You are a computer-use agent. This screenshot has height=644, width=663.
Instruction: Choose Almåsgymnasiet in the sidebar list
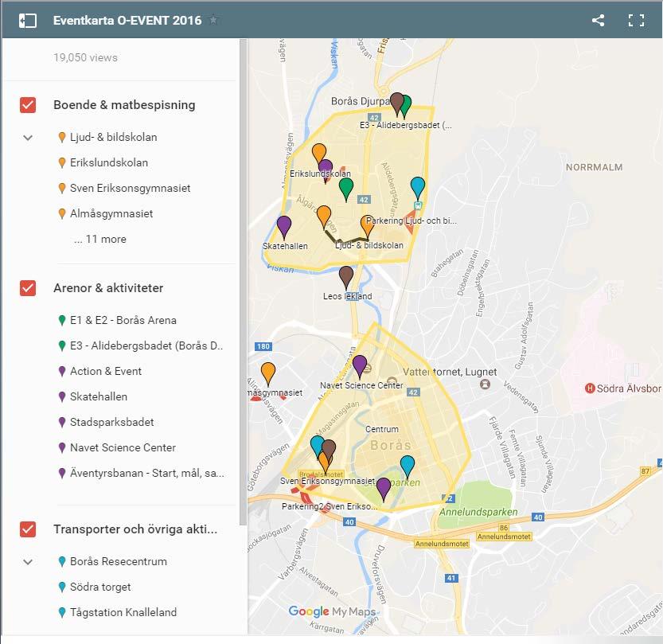111,213
